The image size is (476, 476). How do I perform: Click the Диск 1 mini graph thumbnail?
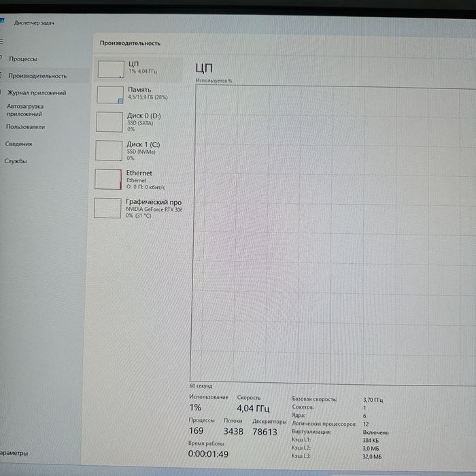click(109, 150)
